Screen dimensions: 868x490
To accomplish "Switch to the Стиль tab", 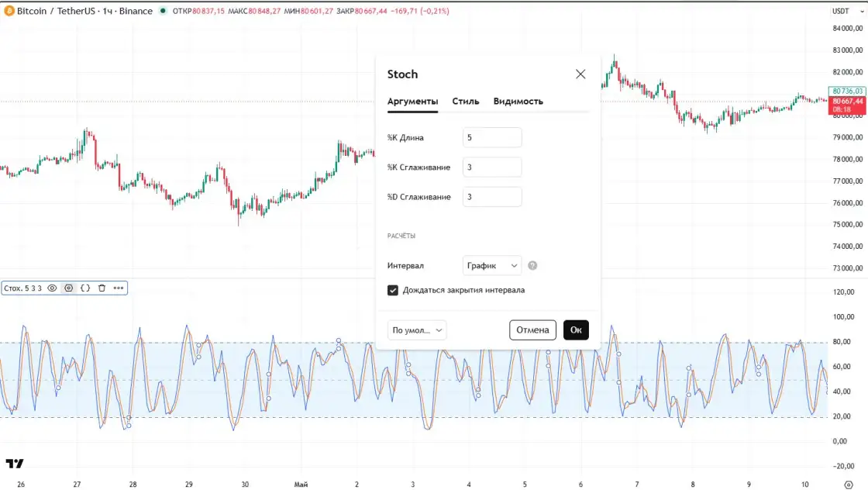I will point(466,102).
